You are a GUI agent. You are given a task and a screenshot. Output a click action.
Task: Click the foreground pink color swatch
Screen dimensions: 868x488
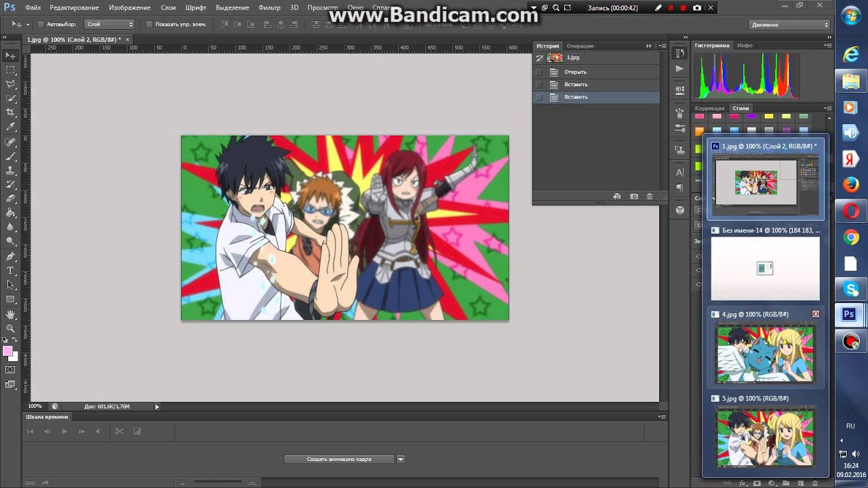[x=7, y=351]
